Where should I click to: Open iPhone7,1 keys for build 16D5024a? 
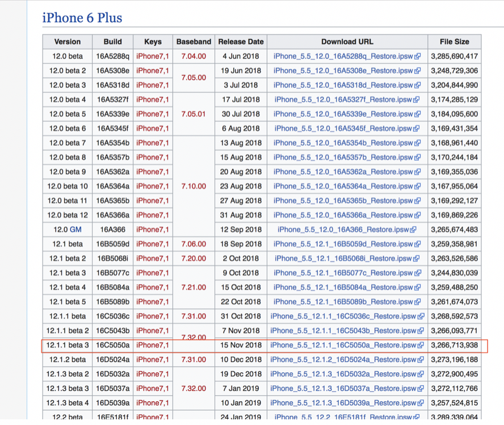click(152, 360)
